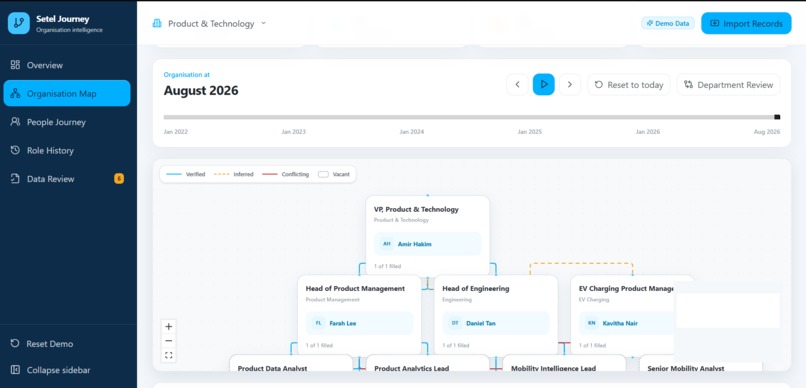This screenshot has width=806, height=388.
Task: Click the DT avatar initials
Action: 455,323
